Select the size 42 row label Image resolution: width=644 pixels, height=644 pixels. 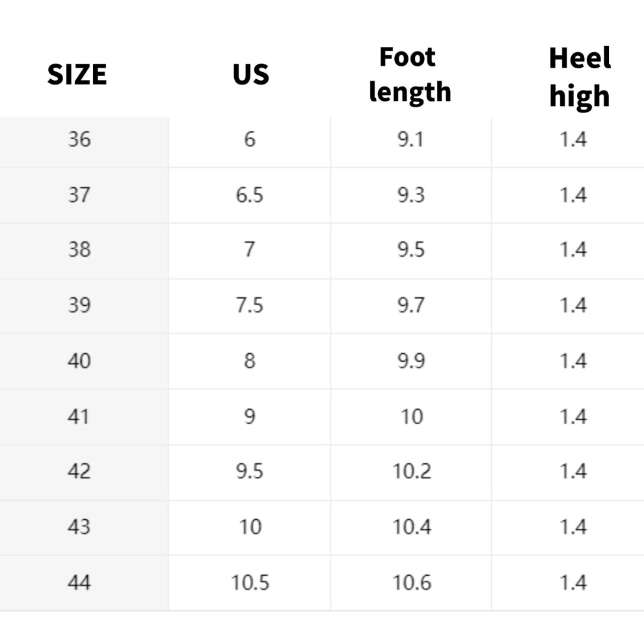[84, 472]
